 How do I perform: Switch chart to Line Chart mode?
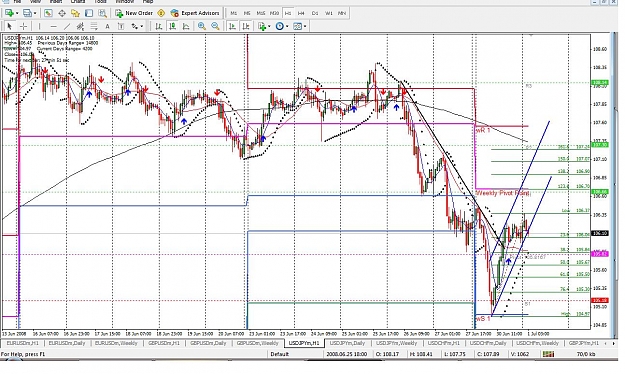[186, 26]
